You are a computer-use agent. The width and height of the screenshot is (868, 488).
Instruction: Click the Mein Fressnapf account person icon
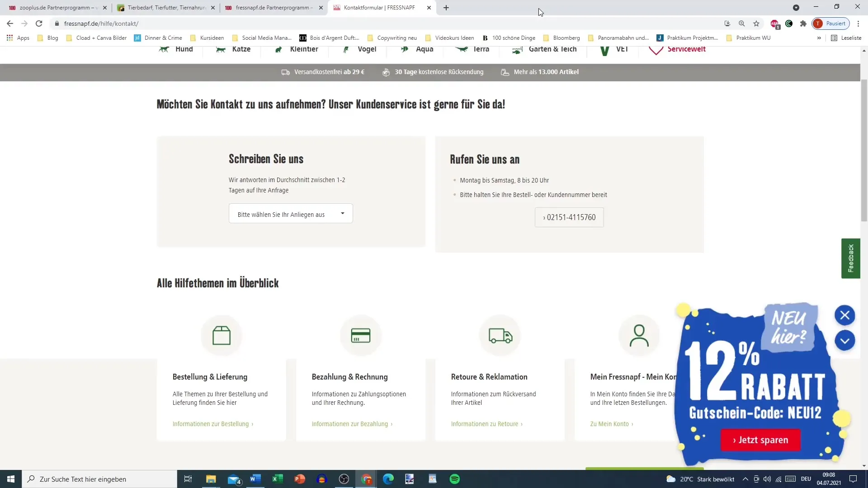tap(639, 335)
